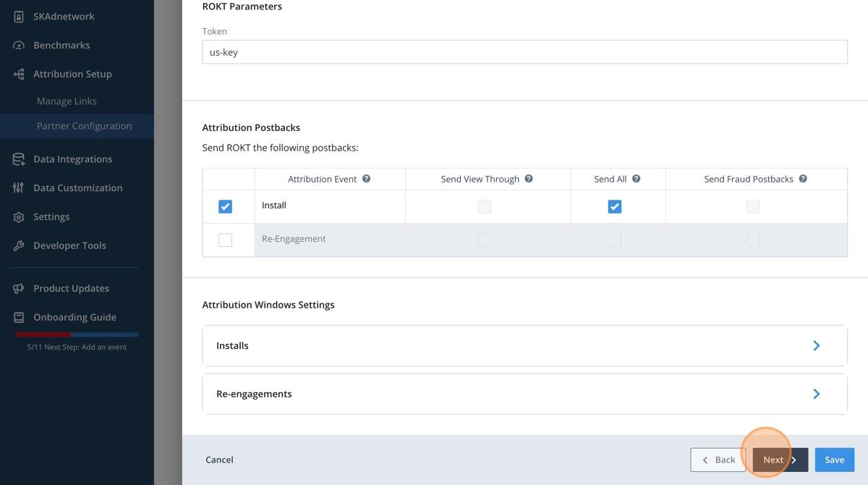Click the ROKT Token input field

tap(524, 52)
